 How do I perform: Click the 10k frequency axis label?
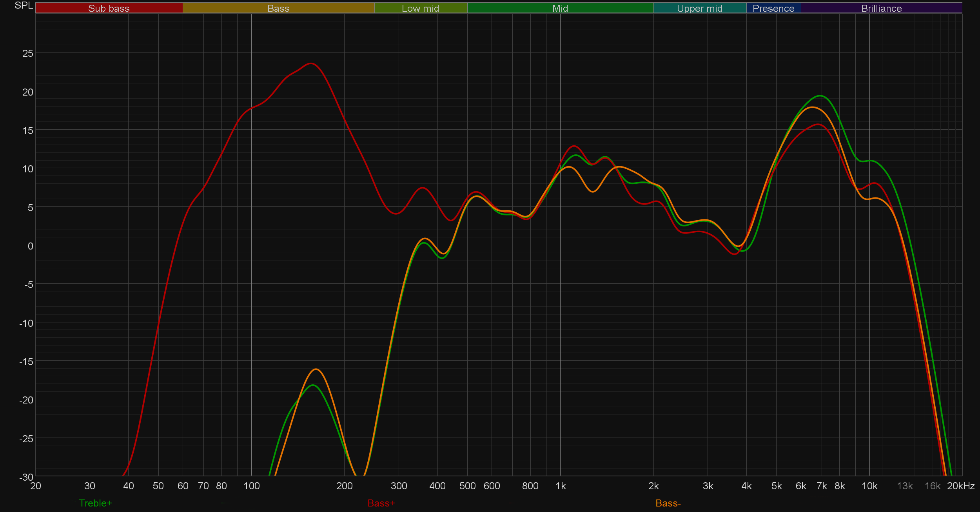pyautogui.click(x=869, y=486)
